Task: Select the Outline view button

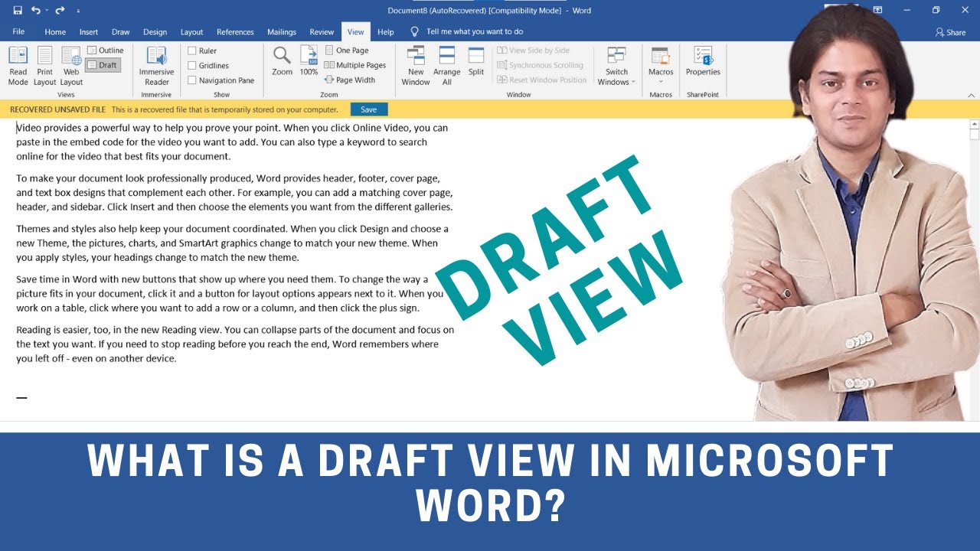Action: 105,51
